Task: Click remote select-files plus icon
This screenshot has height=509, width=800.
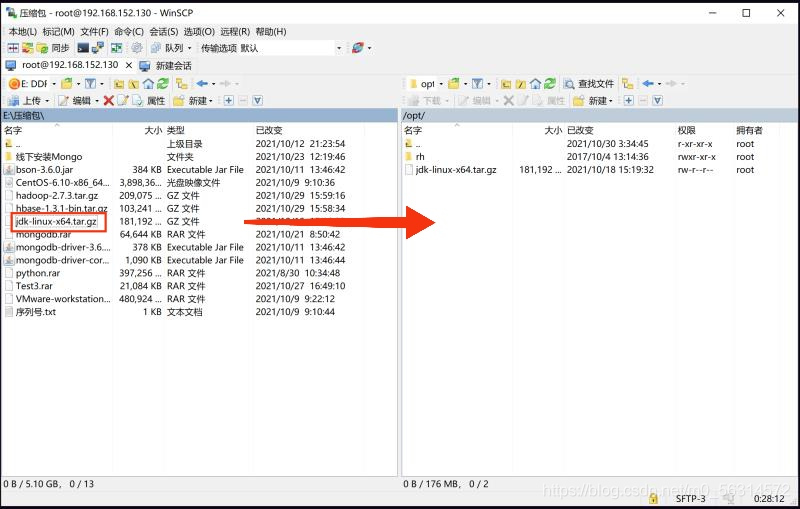Action: (629, 100)
